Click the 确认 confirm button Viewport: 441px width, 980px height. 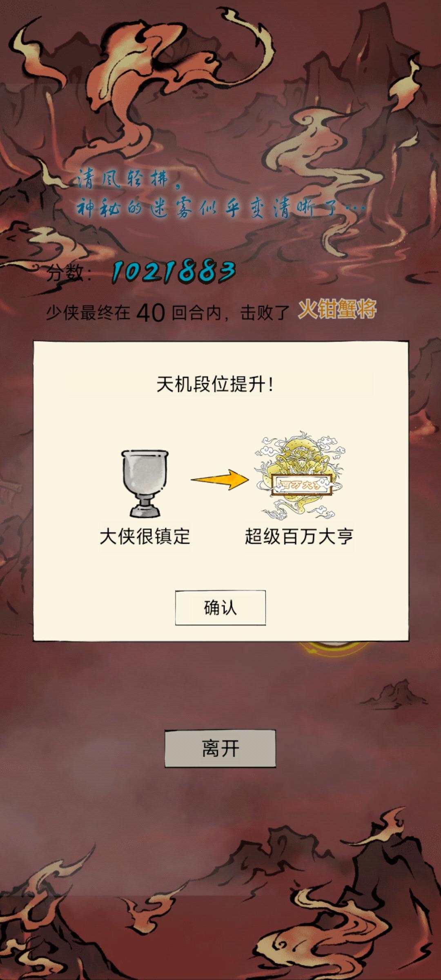220,608
